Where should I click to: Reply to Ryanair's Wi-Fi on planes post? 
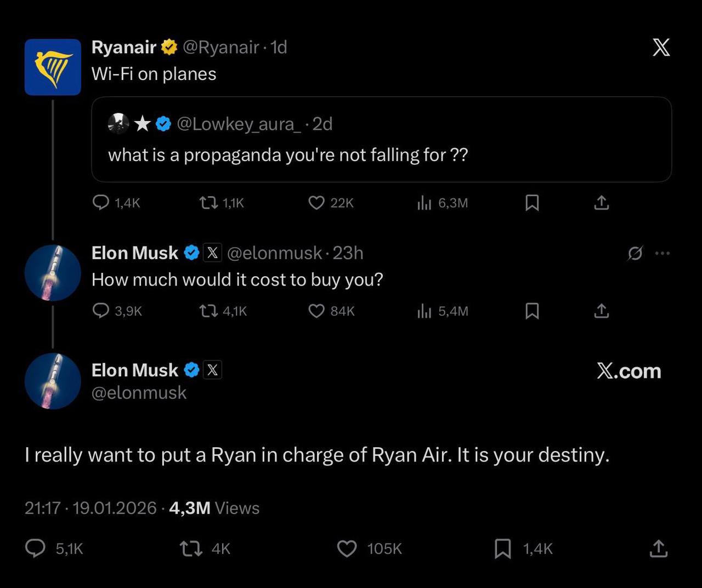pos(101,203)
